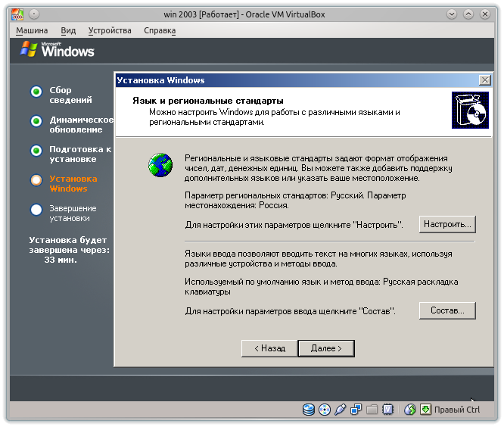This screenshot has width=504, height=427.
Task: Open the Устройства menu
Action: (x=110, y=30)
